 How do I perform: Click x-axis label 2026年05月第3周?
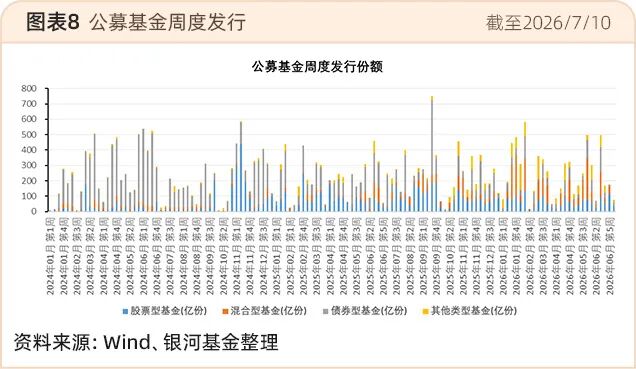(583, 256)
